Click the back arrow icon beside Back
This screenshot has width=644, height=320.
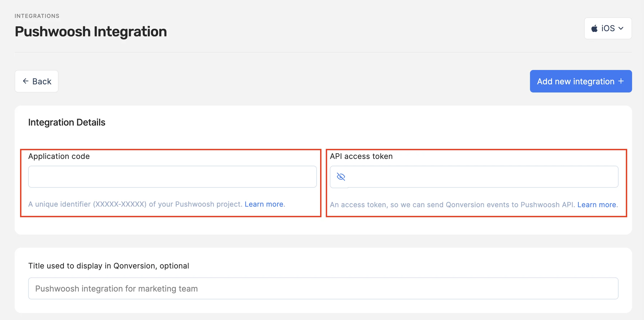click(26, 81)
